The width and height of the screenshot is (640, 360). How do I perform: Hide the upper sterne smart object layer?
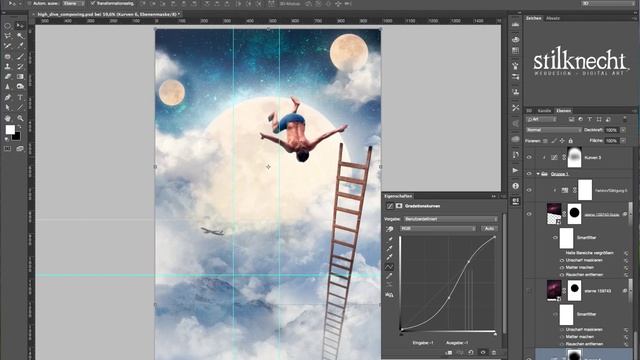coord(529,214)
